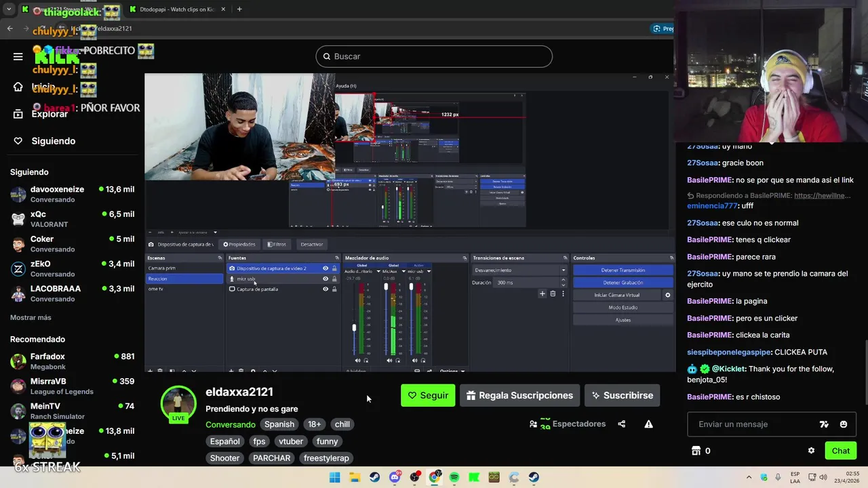Open Discord from the taskbar
The width and height of the screenshot is (868, 488).
coord(395,477)
